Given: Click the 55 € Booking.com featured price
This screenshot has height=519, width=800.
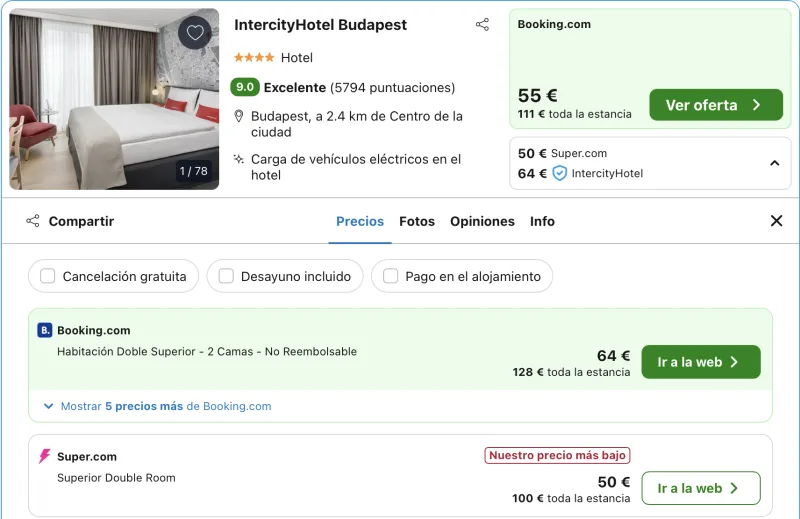Looking at the screenshot, I should [537, 95].
